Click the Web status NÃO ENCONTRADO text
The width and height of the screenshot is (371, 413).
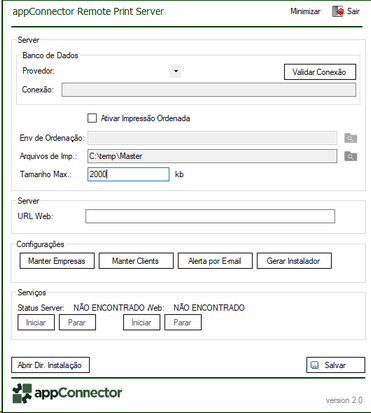coord(209,308)
